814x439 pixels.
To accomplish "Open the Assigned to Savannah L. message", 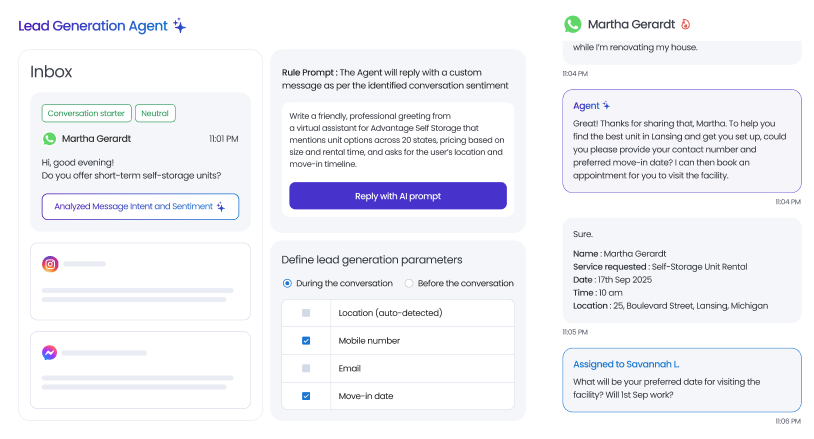I will 682,380.
